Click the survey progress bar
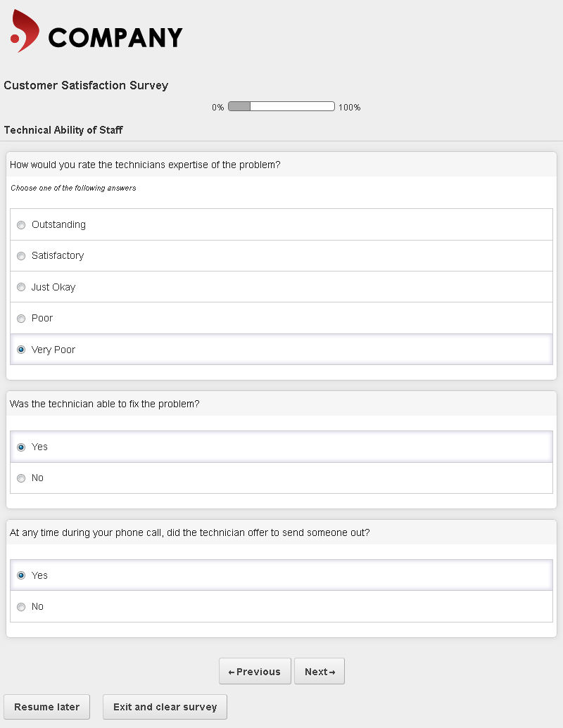563x728 pixels. [281, 107]
